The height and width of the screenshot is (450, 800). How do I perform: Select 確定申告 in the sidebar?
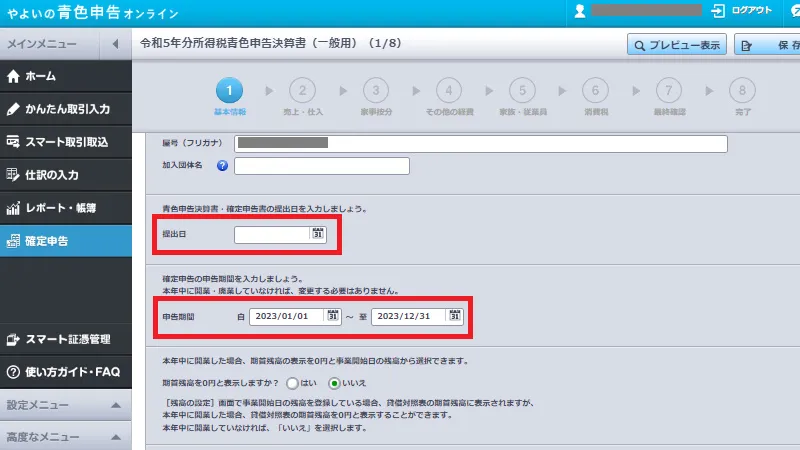pos(66,241)
